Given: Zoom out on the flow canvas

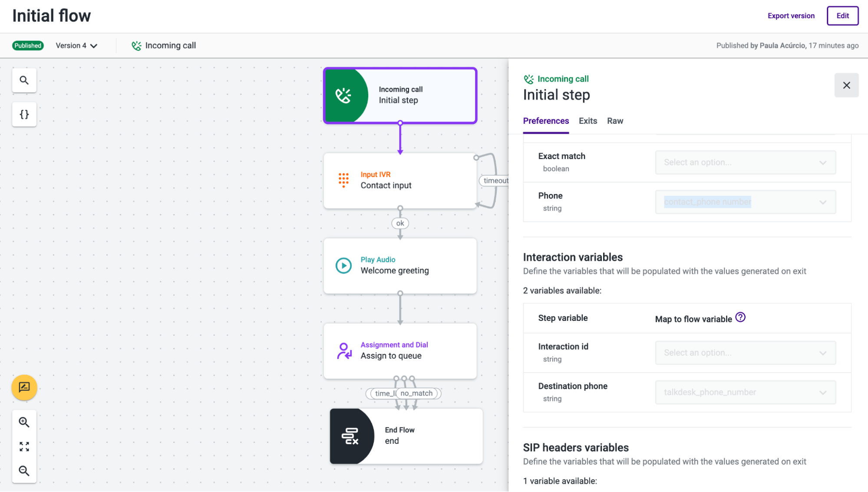Looking at the screenshot, I should point(24,471).
